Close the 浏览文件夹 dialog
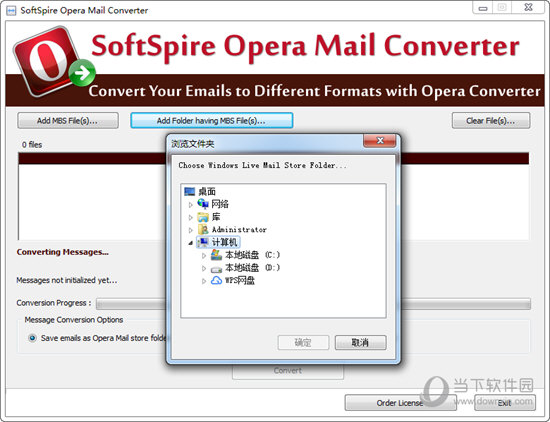The width and height of the screenshot is (550, 422). pyautogui.click(x=380, y=141)
